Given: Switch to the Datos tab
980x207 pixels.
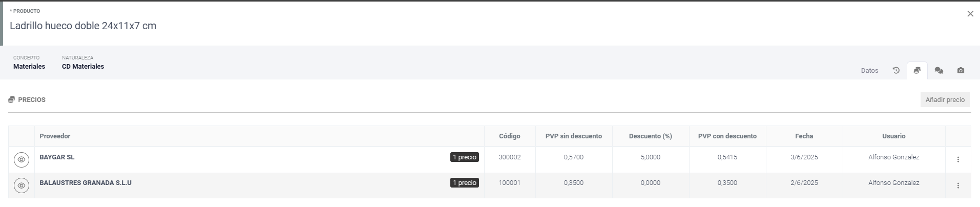Looking at the screenshot, I should tap(869, 71).
